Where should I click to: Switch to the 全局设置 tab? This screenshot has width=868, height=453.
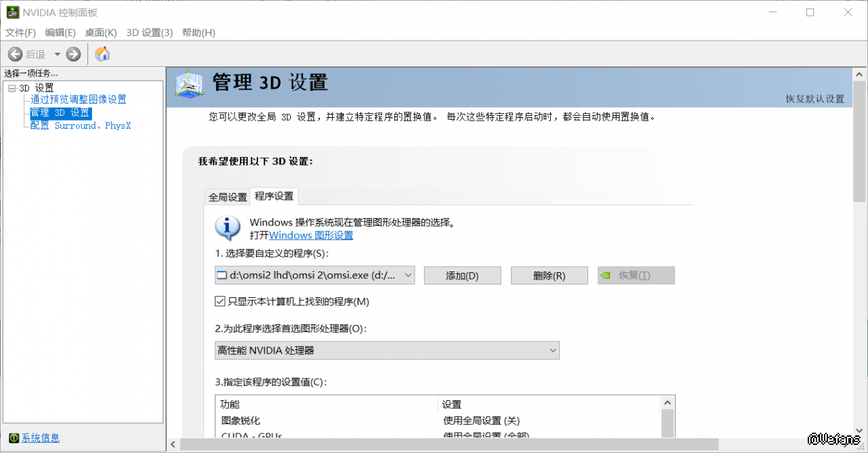[228, 197]
